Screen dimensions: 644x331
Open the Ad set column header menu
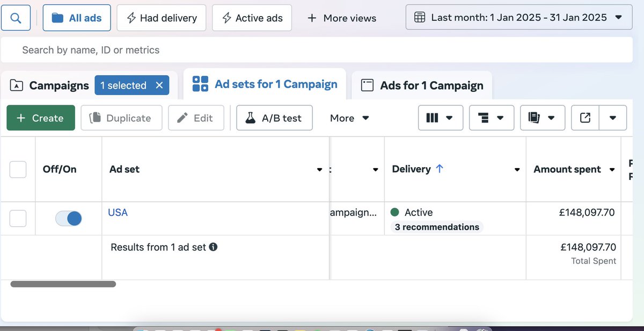click(320, 170)
